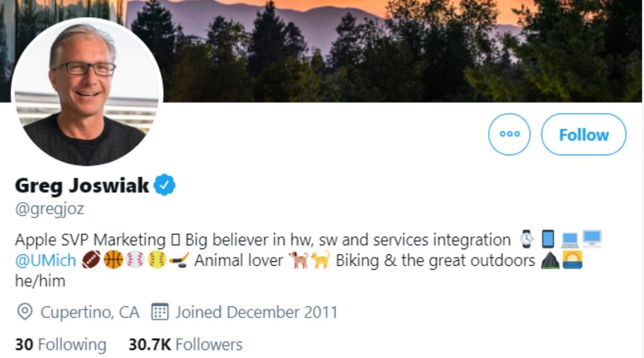The height and width of the screenshot is (358, 644).
Task: Click the basketball emoji in bio
Action: coord(113,260)
